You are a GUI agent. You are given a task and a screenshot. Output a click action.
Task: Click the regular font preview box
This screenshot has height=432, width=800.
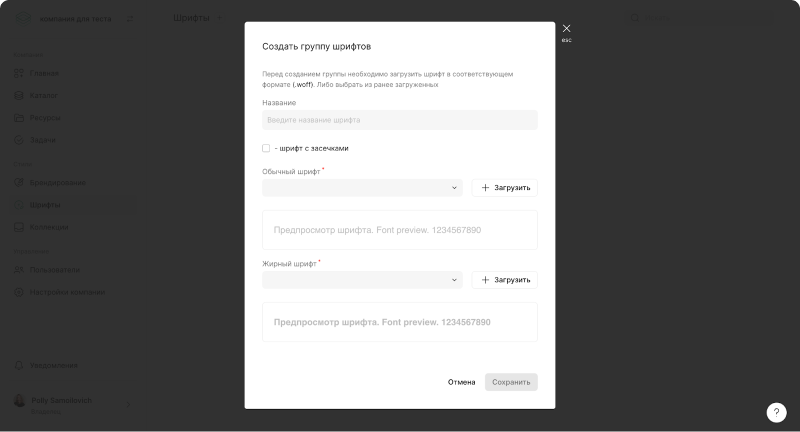[399, 230]
